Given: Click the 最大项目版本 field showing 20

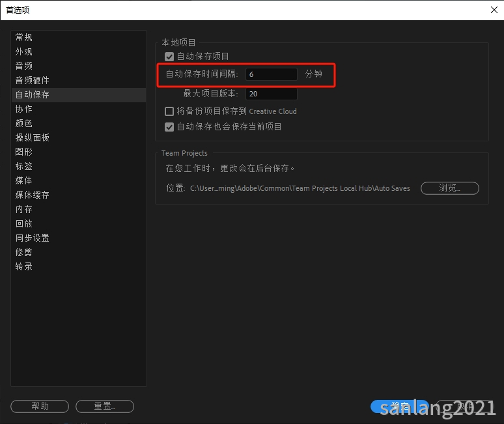Looking at the screenshot, I should 272,94.
